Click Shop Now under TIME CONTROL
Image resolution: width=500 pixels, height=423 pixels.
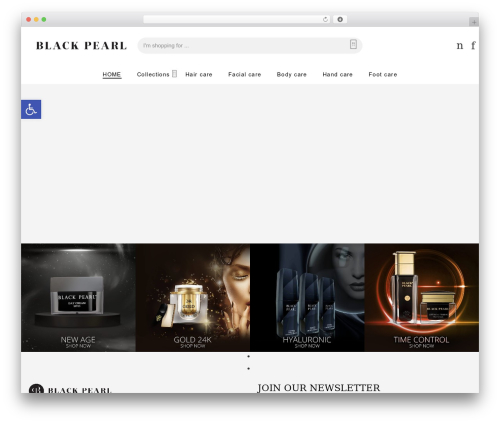click(x=421, y=346)
